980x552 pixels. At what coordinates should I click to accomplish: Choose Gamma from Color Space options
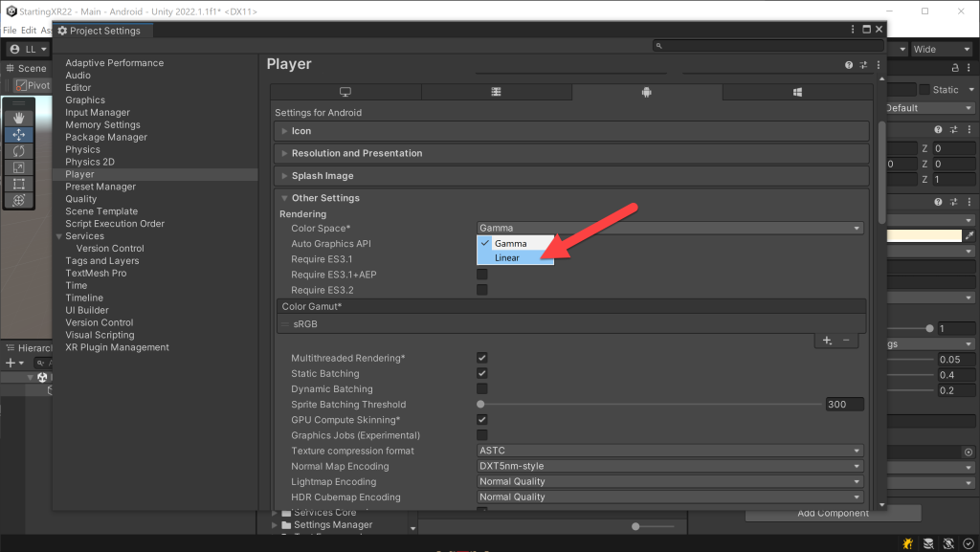pos(516,244)
